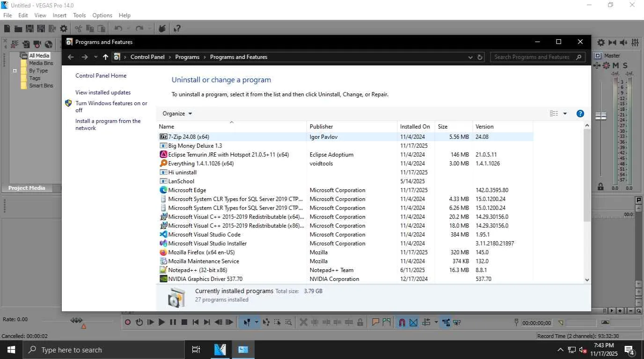The height and width of the screenshot is (359, 644).
Task: Click View installed updates link
Action: tap(103, 93)
